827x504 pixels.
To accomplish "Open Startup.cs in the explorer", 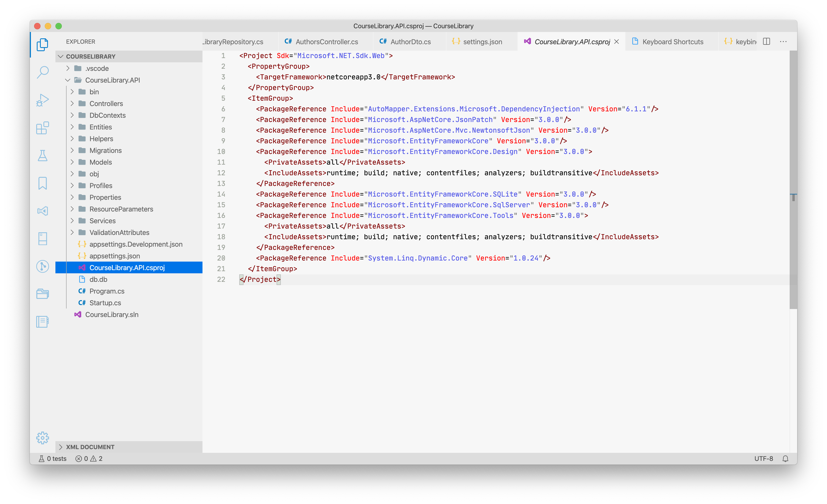I will pyautogui.click(x=105, y=303).
